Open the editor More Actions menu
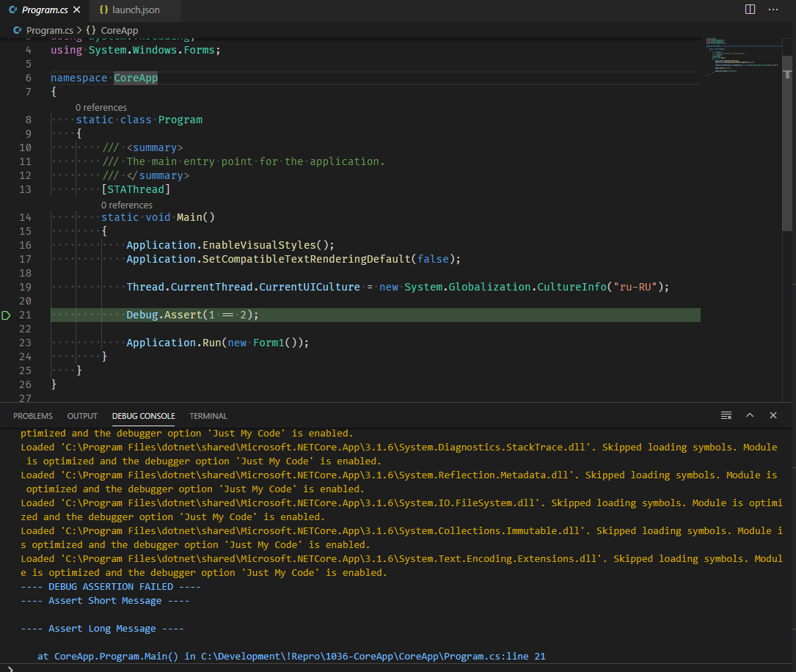Screen dimensions: 796x672 tap(773, 10)
